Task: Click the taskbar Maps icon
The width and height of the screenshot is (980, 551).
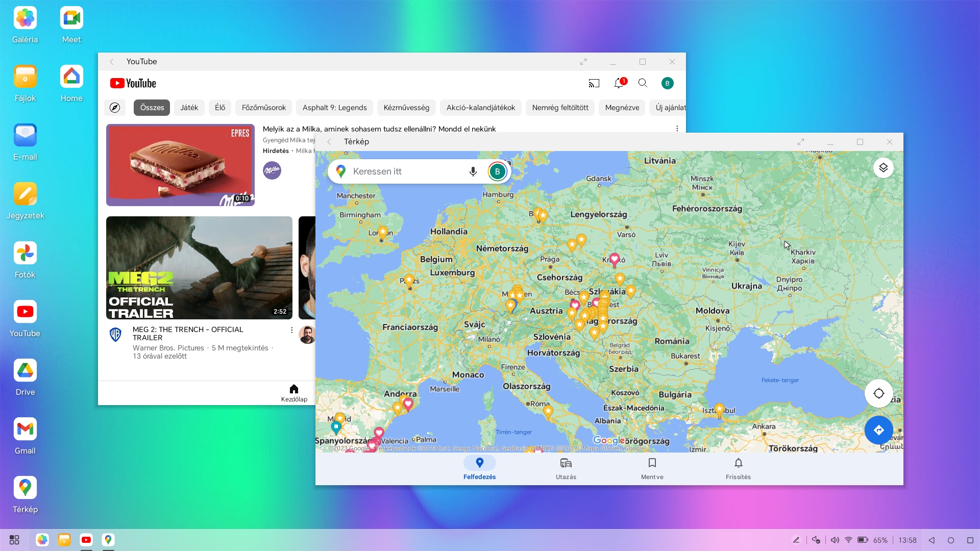Action: click(x=108, y=540)
